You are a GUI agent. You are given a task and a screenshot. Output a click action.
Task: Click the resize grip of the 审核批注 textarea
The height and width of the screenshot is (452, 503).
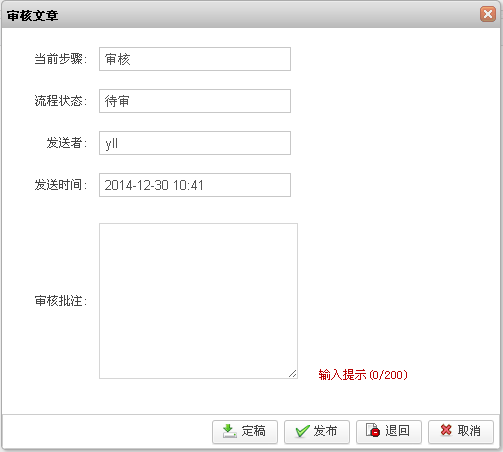pos(293,374)
